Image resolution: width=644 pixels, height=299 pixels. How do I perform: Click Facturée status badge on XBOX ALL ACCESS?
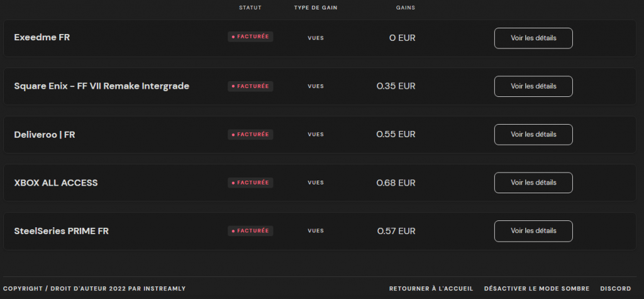coord(250,183)
